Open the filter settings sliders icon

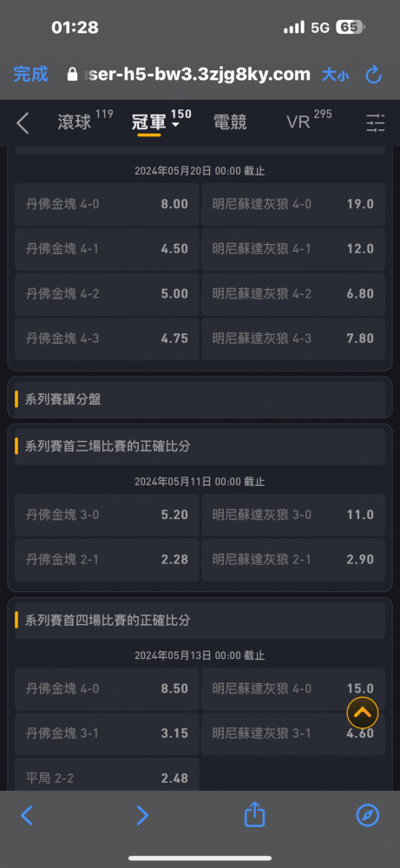point(376,123)
